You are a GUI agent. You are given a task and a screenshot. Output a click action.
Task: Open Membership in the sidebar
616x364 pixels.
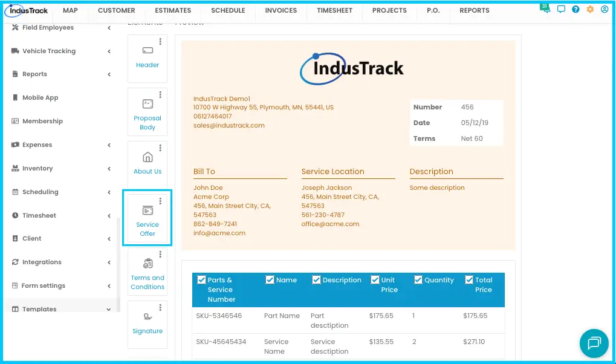42,121
